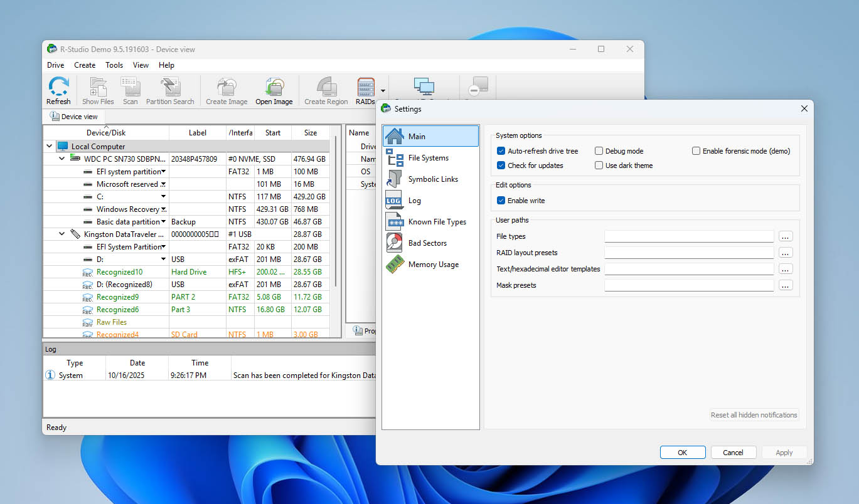Disable the Enable write option

pyautogui.click(x=500, y=200)
